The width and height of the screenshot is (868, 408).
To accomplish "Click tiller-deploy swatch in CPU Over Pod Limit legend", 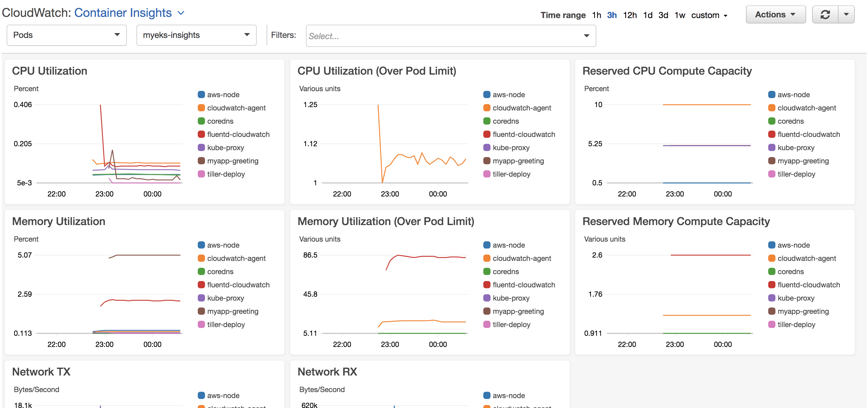I will pos(487,174).
